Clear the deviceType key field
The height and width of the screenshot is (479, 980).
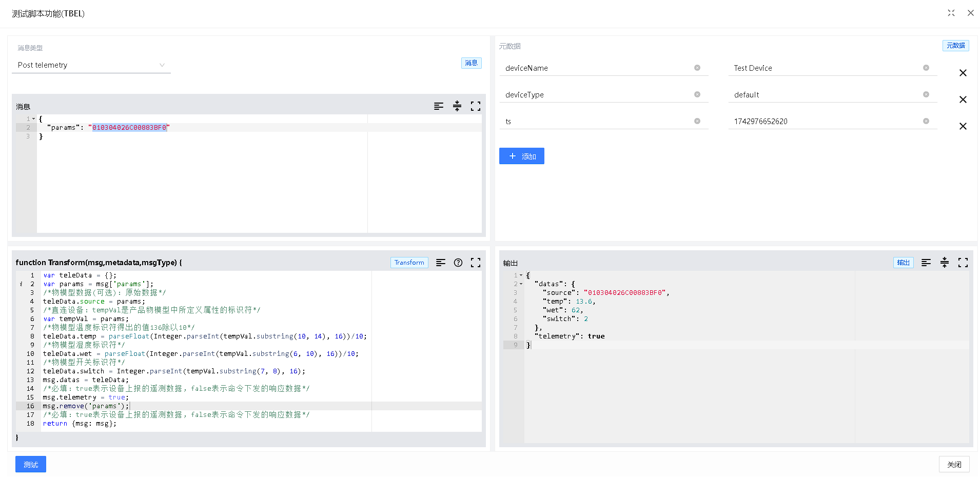pyautogui.click(x=697, y=94)
